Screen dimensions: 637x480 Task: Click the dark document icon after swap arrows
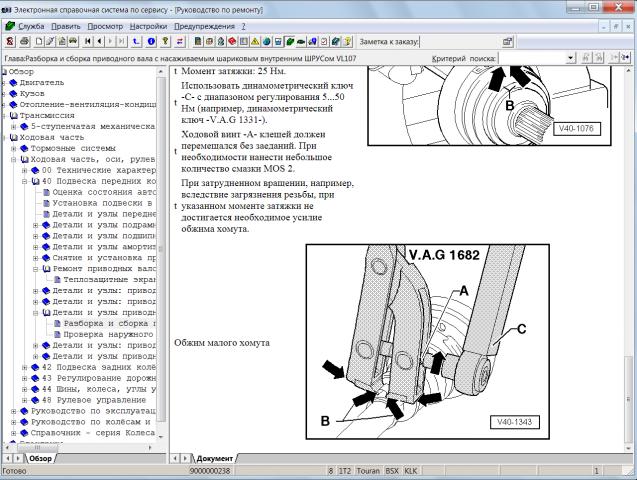198,41
